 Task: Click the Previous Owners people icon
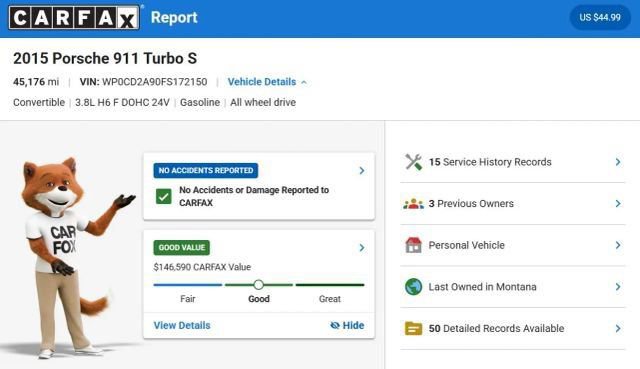(413, 204)
